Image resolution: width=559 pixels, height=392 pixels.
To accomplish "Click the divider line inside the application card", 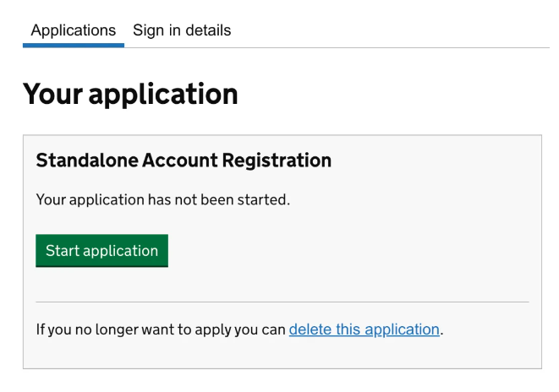I will click(282, 302).
